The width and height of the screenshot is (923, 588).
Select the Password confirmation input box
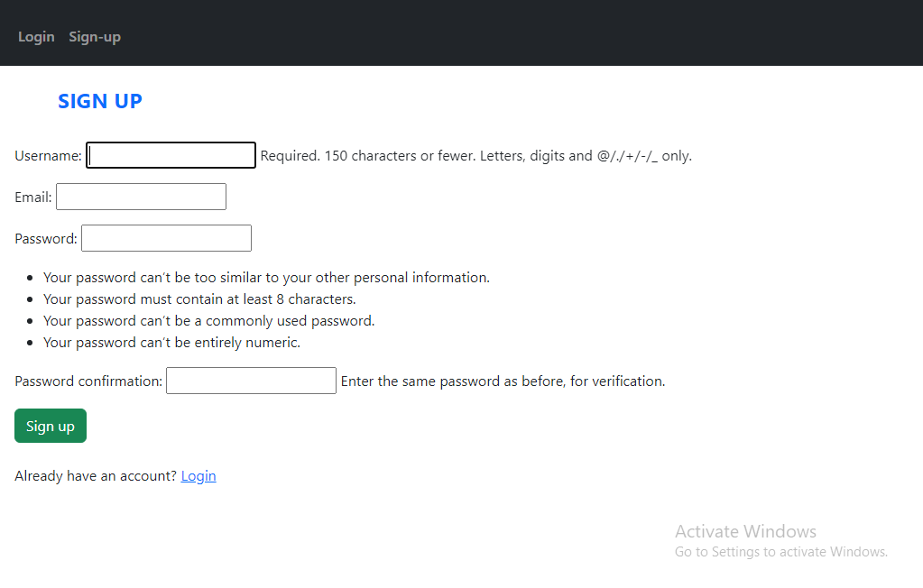coord(252,381)
